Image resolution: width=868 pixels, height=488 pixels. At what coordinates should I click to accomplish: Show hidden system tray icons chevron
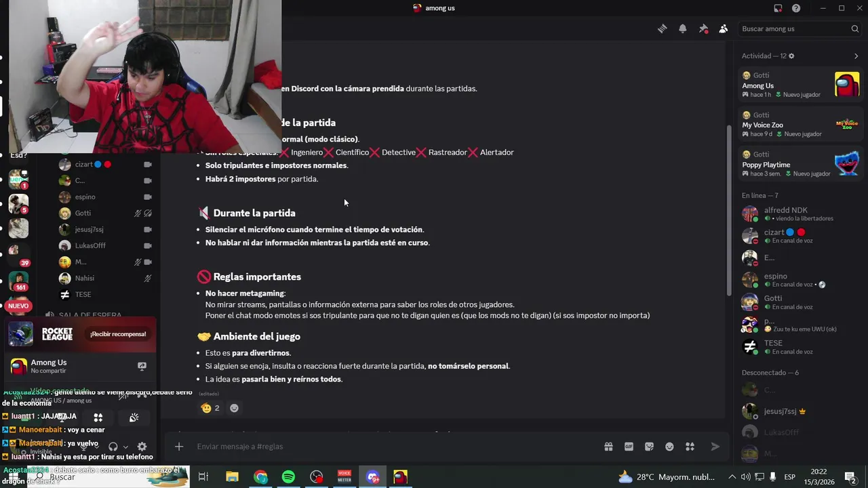pyautogui.click(x=732, y=477)
